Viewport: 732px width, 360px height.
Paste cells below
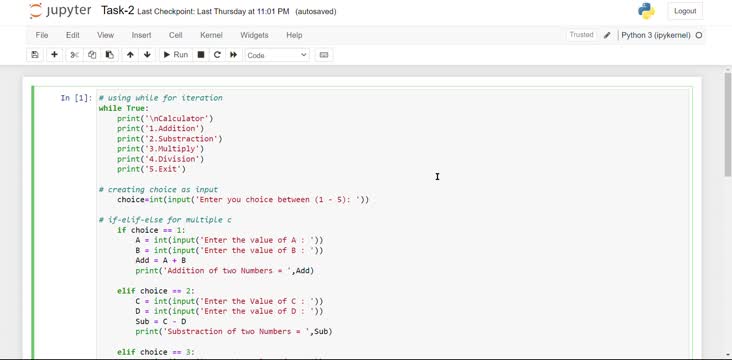pyautogui.click(x=109, y=55)
